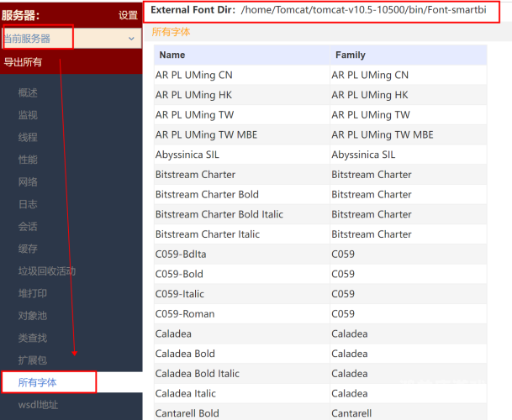
Task: Go to 垃圾回收活动 garbage collection activity
Action: click(x=47, y=270)
